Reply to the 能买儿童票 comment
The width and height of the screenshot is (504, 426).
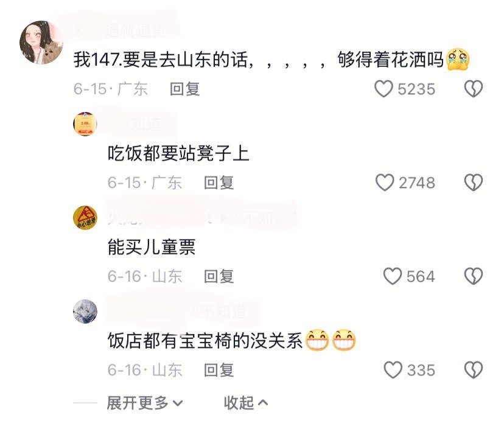point(219,277)
